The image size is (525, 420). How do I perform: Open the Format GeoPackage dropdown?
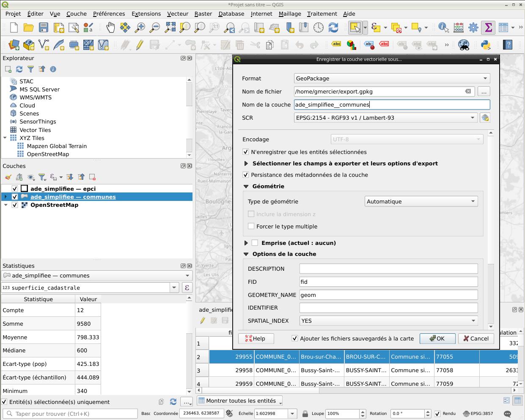click(392, 78)
